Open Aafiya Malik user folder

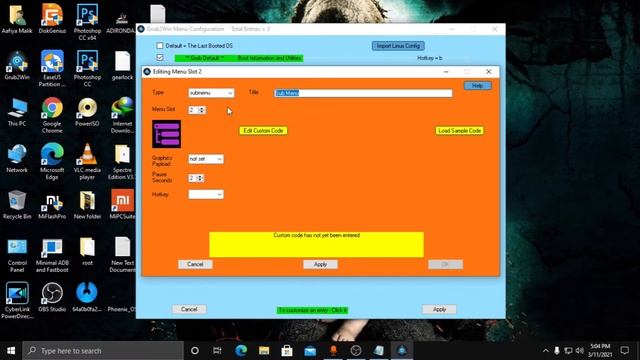click(17, 19)
